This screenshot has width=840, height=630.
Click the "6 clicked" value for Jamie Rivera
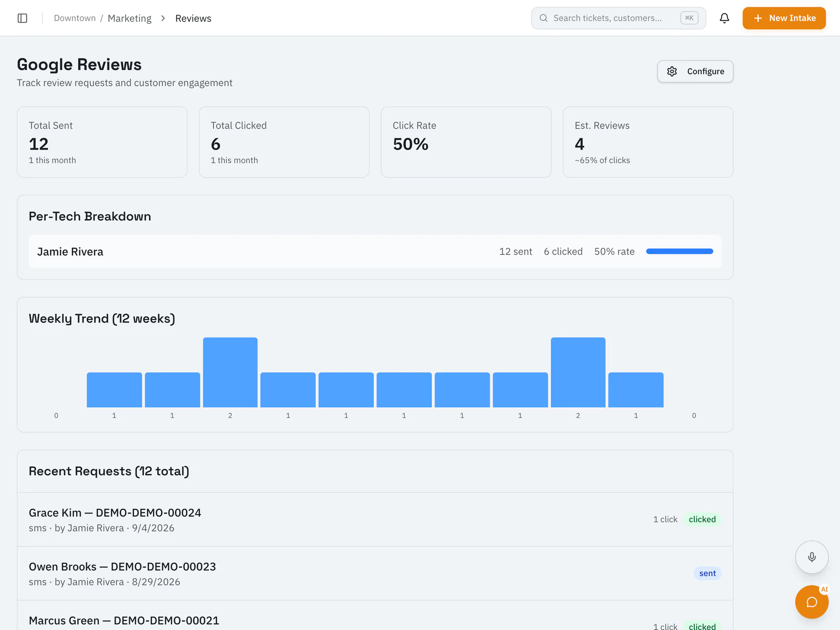coord(563,251)
